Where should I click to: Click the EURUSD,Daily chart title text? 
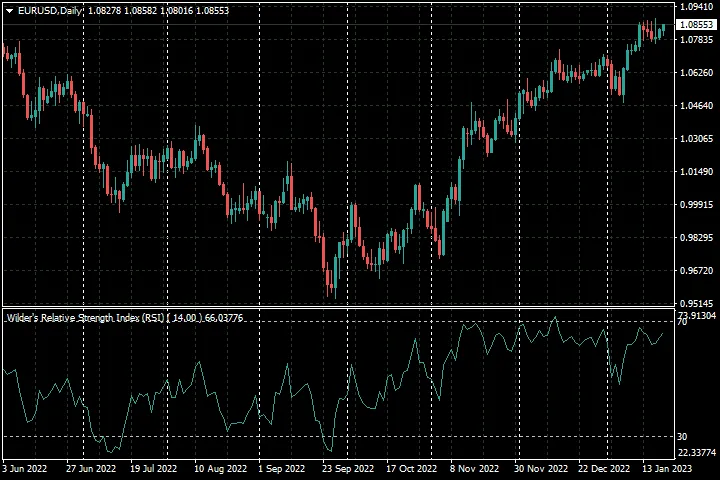(x=50, y=9)
